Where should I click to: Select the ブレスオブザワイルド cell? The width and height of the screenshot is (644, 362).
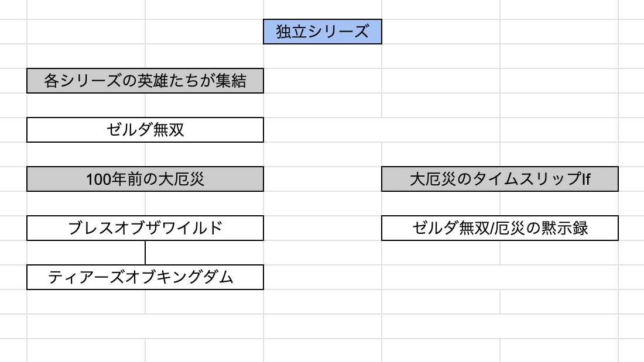coord(145,228)
